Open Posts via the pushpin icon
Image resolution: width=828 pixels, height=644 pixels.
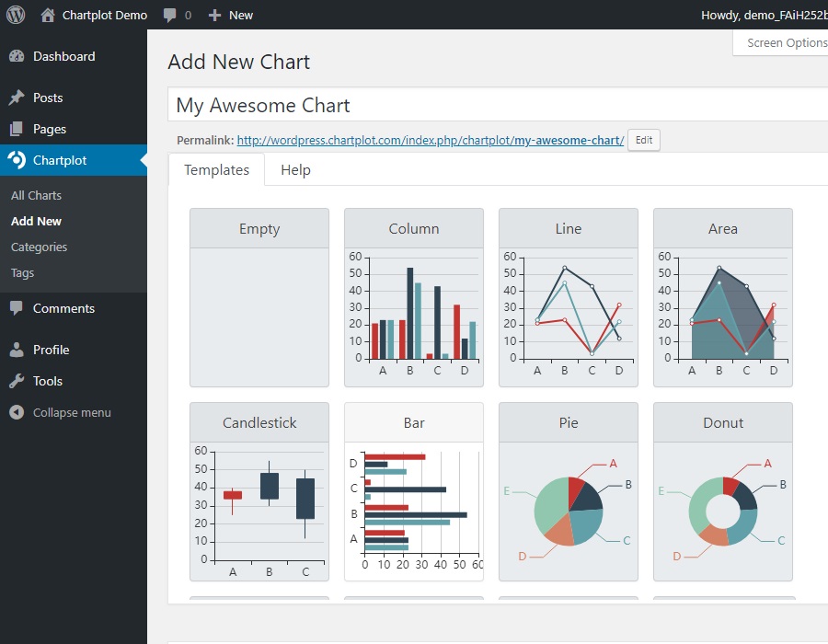point(17,98)
